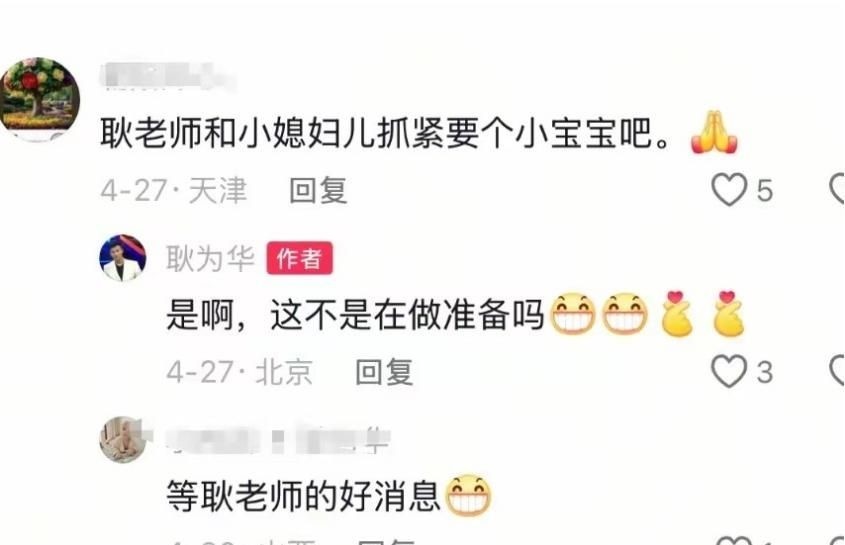This screenshot has height=545, width=845.
Task: Open the tree-picture avatar of first commenter
Action: 40,99
